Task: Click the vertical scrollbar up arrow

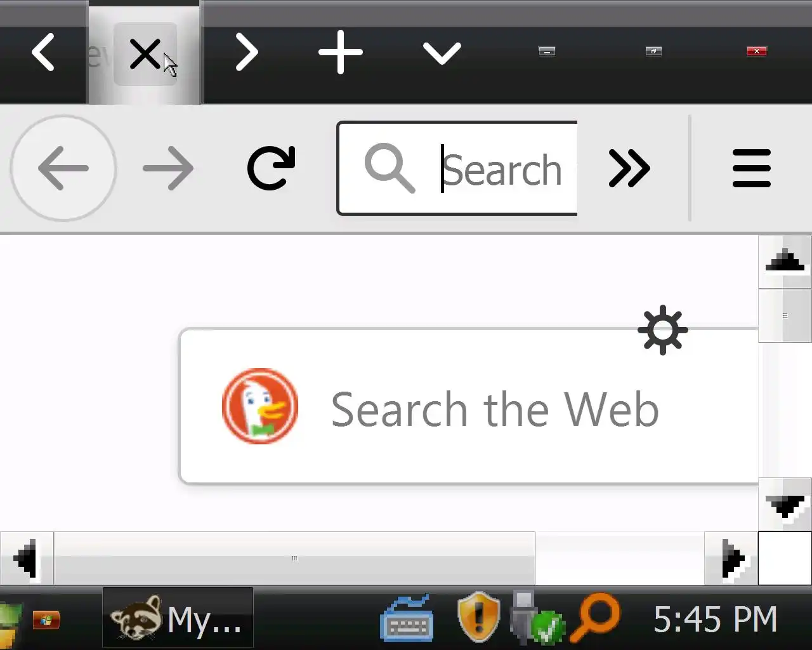Action: pos(785,262)
